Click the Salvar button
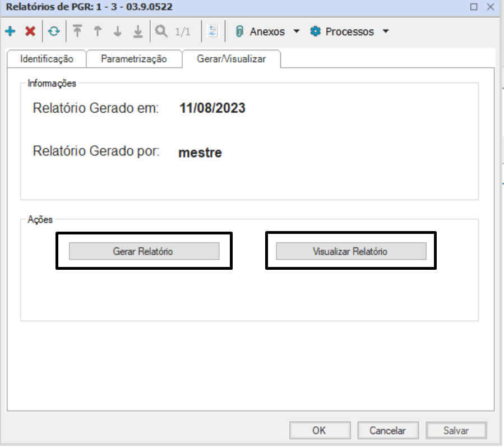 click(x=456, y=430)
